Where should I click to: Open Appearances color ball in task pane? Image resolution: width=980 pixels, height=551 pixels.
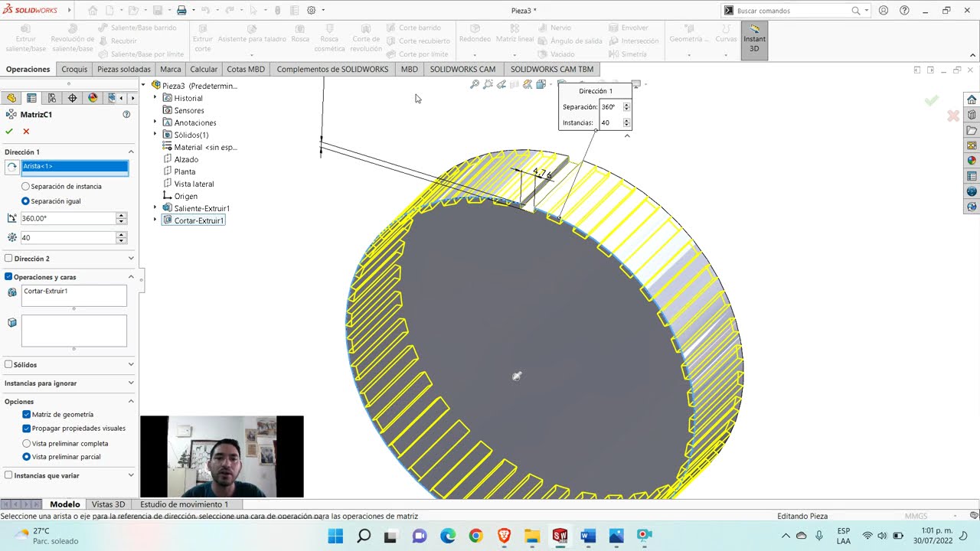click(972, 161)
